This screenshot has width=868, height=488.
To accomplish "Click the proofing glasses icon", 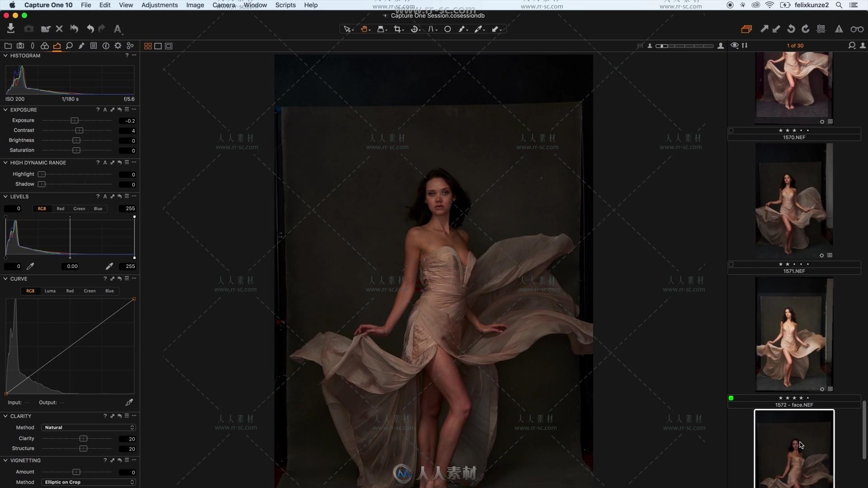I will (x=857, y=29).
